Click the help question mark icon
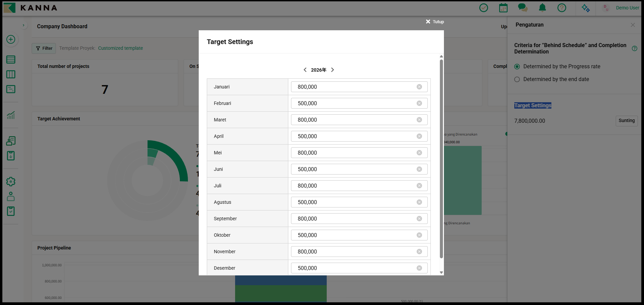644x305 pixels. point(562,8)
